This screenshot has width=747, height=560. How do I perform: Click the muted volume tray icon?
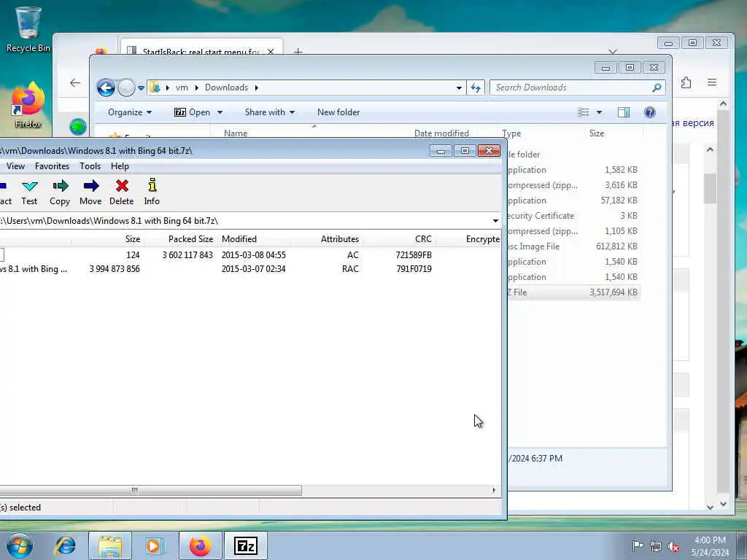[673, 547]
